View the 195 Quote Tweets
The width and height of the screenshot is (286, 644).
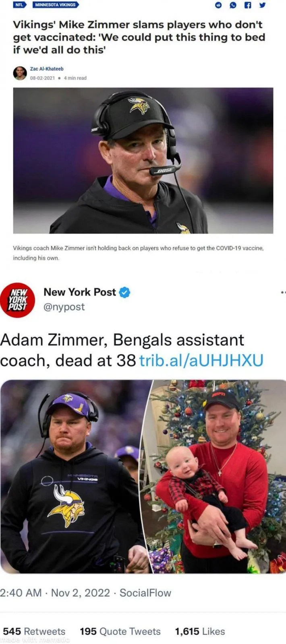click(120, 632)
